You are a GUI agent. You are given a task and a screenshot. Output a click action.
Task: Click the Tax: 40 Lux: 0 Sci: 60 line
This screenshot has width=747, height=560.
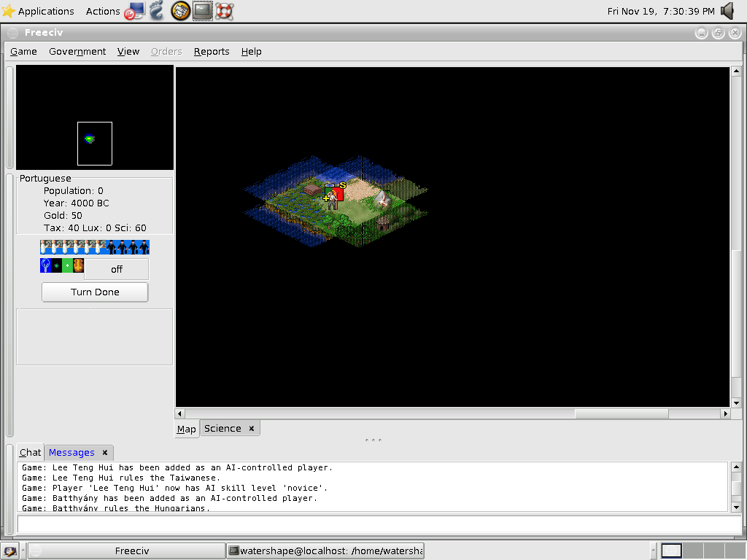(x=95, y=227)
